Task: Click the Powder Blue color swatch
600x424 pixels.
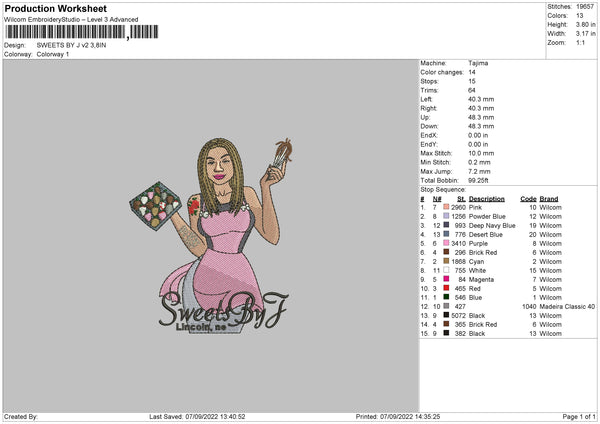Action: [x=446, y=216]
